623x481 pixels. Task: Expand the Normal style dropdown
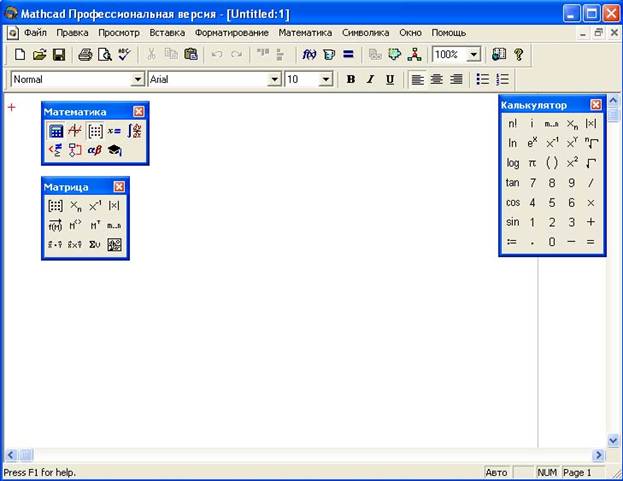[x=137, y=79]
